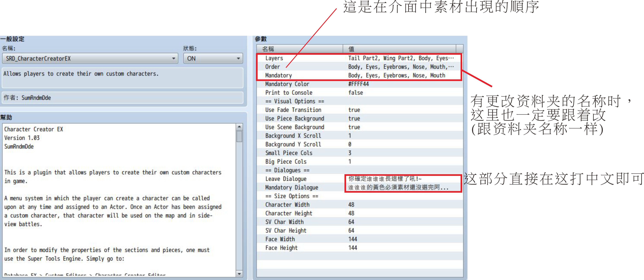Screen dimensions: 644x280
Task: Select the SV Char Height parameter
Action: pos(360,230)
